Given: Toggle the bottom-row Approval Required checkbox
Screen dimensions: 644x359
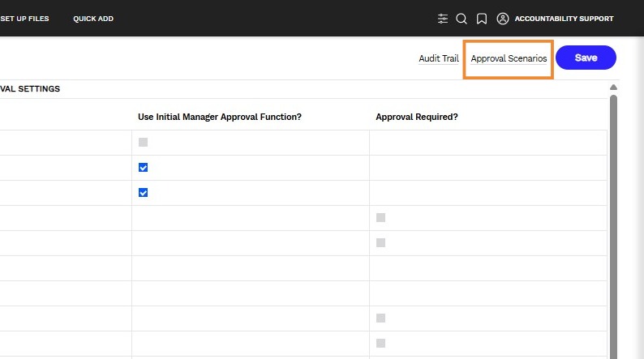Looking at the screenshot, I should point(380,343).
